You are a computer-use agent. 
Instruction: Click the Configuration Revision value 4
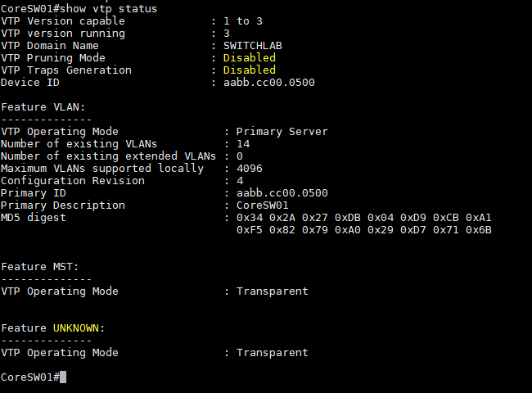coord(240,181)
